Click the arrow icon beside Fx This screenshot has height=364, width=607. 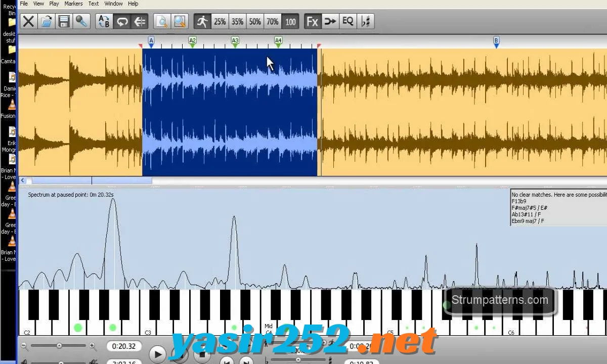[x=330, y=21]
